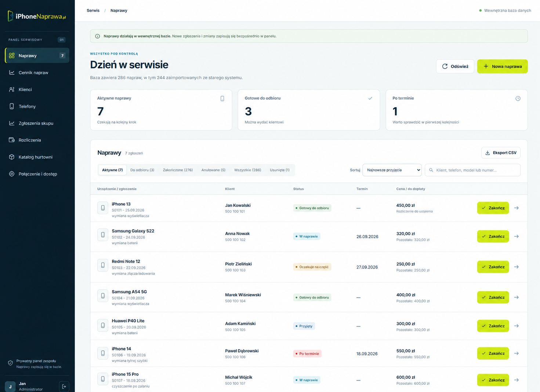The image size is (540, 392).
Task: Click the info icon in the notice banner
Action: [x=98, y=36]
